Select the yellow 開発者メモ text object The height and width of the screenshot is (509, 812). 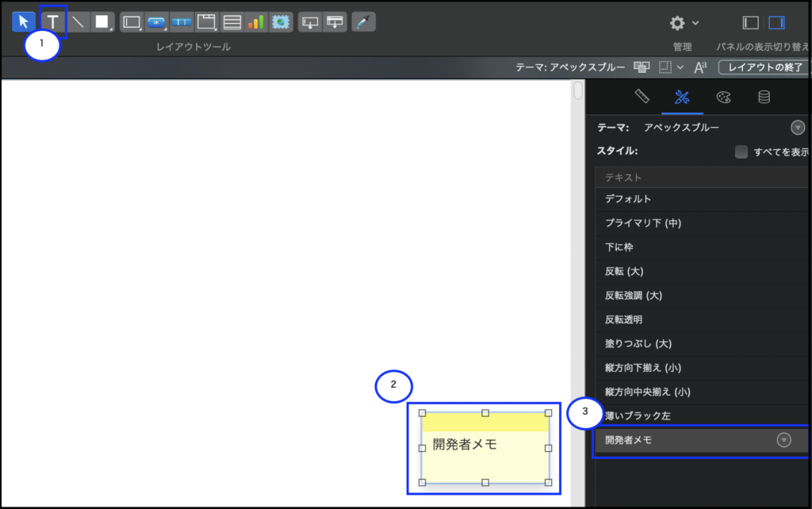click(x=485, y=446)
